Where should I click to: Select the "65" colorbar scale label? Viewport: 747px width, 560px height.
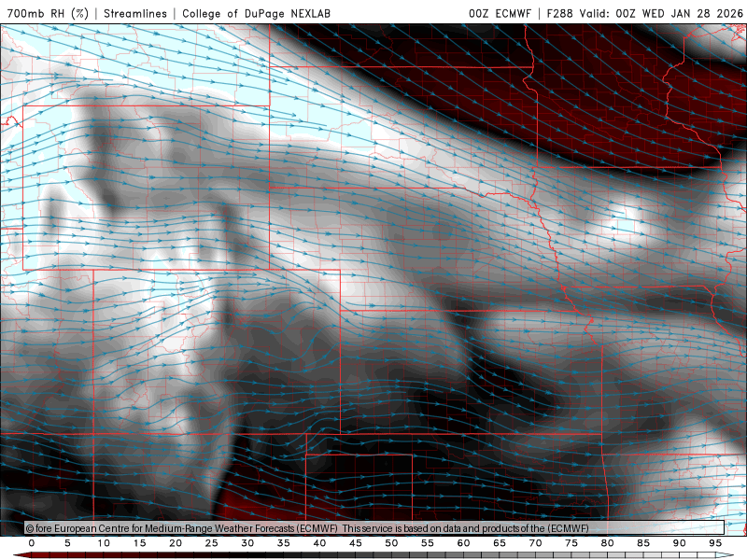pos(500,543)
